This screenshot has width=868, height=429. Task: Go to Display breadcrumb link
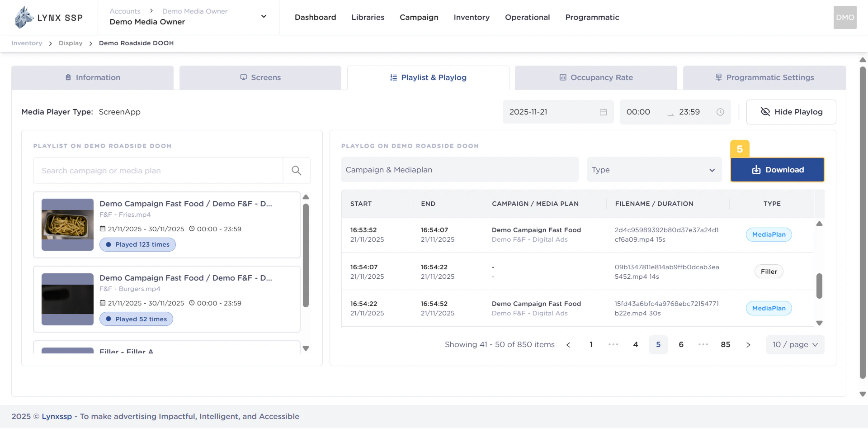[x=71, y=43]
